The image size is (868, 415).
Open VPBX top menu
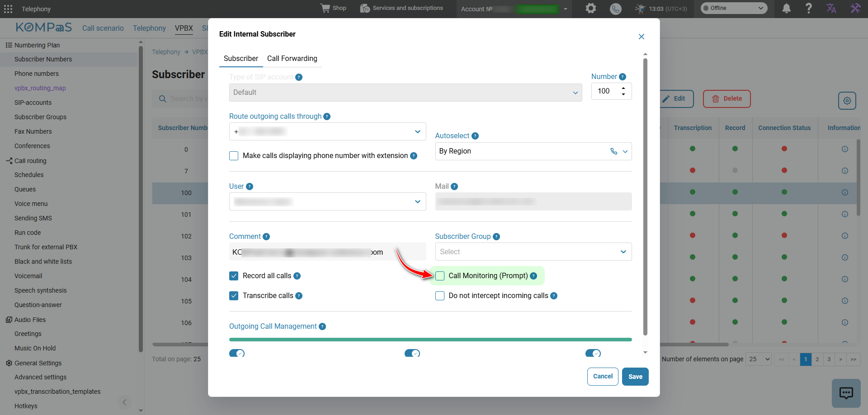(x=184, y=28)
